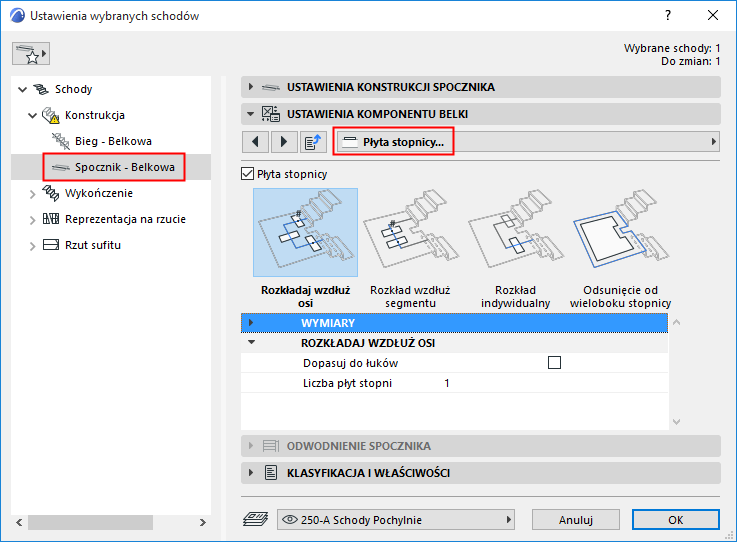Viewport: 737px width, 542px height.
Task: Click the page list jump icon
Action: 313,142
